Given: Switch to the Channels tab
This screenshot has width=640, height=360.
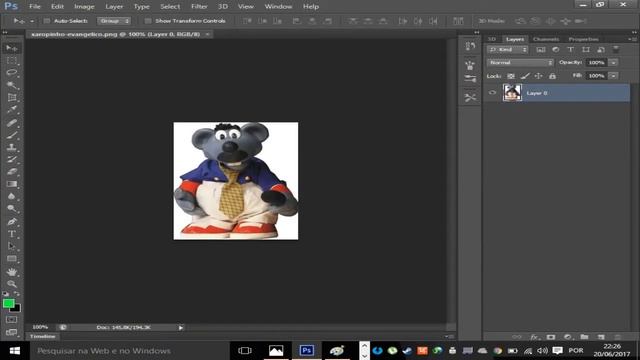Looking at the screenshot, I should [546, 39].
